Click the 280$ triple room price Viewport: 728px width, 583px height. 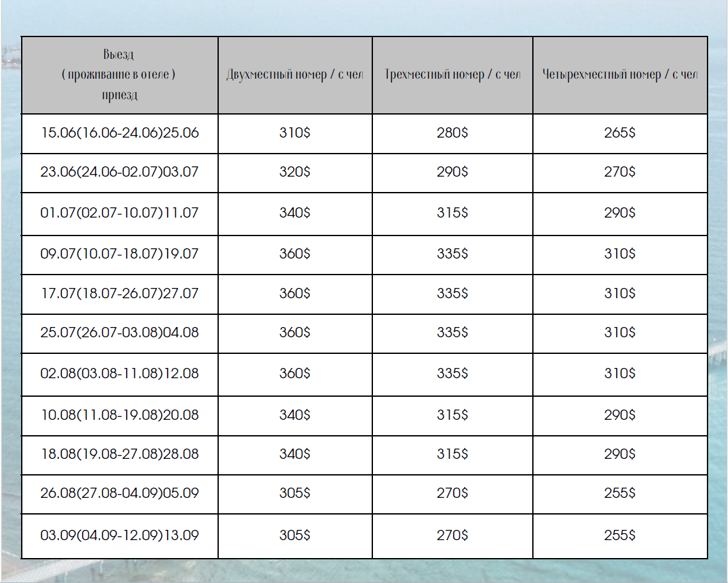(452, 133)
